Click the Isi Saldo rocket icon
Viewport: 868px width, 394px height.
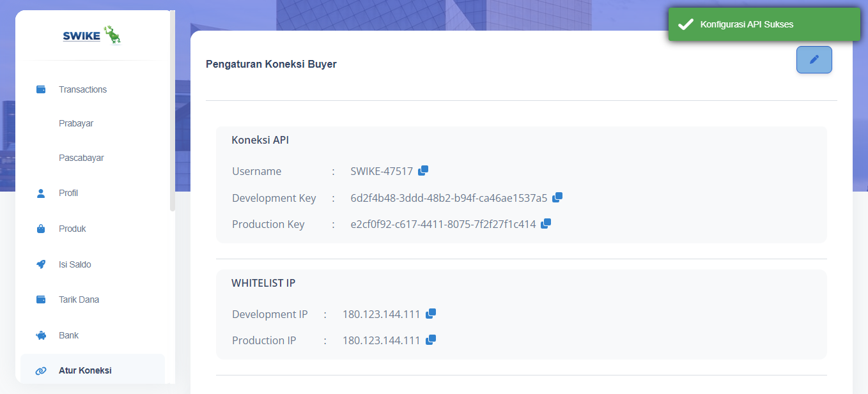41,264
